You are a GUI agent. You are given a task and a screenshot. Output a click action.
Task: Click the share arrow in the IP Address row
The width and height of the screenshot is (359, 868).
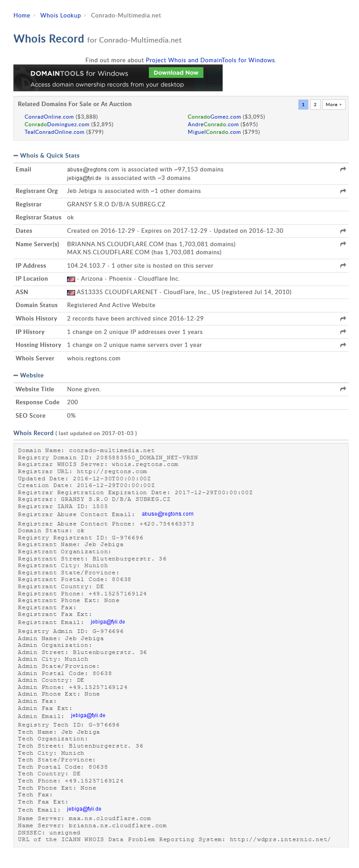click(343, 265)
